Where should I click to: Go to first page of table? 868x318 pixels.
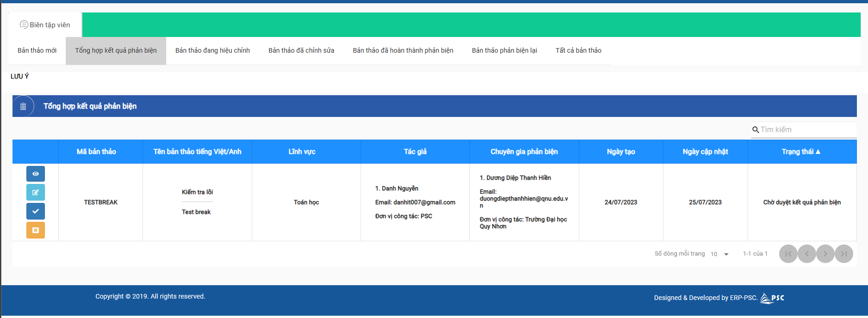[x=788, y=254]
